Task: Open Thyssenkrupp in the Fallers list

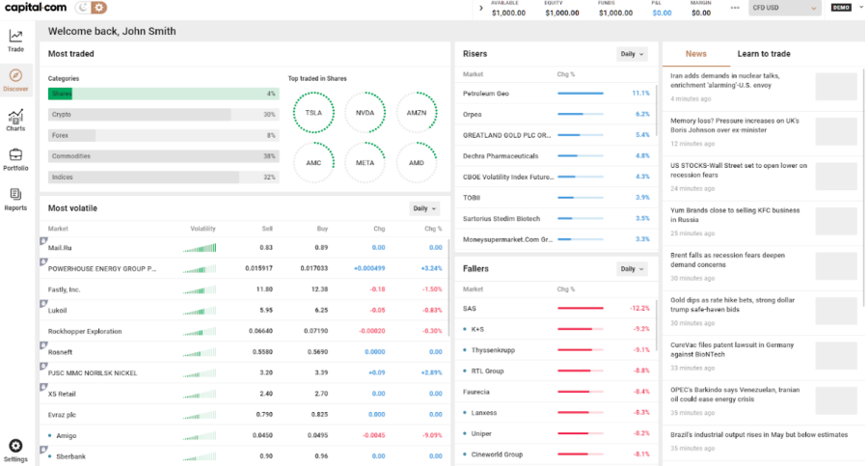Action: [556, 350]
